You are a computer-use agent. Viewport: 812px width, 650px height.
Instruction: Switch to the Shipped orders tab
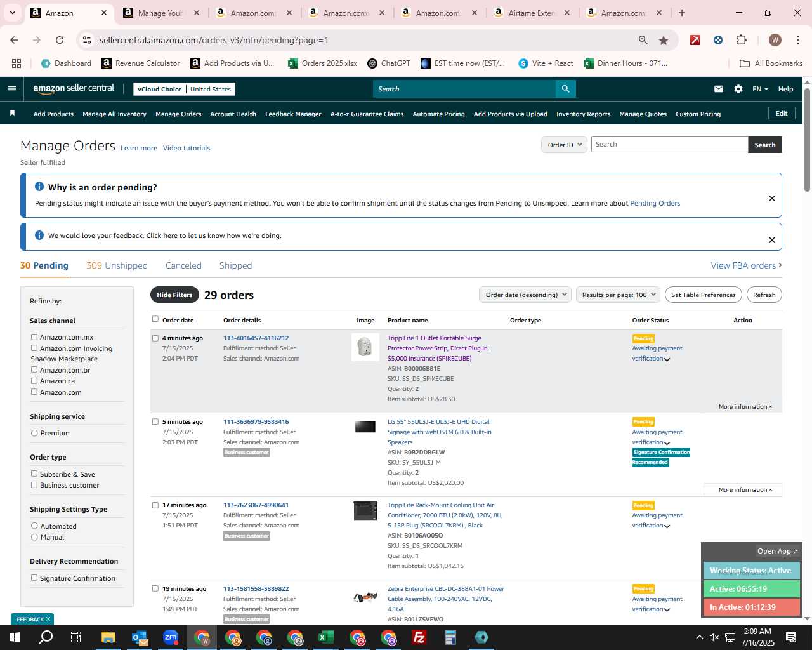(235, 265)
